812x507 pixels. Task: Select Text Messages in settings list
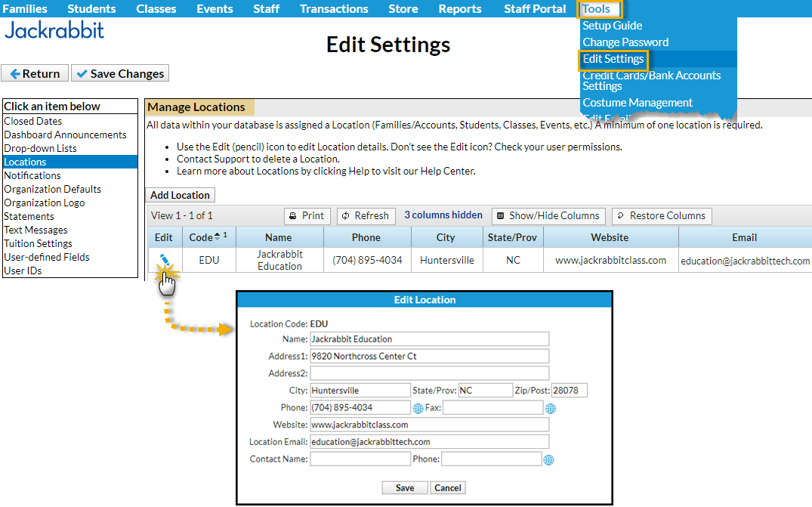click(x=70, y=230)
